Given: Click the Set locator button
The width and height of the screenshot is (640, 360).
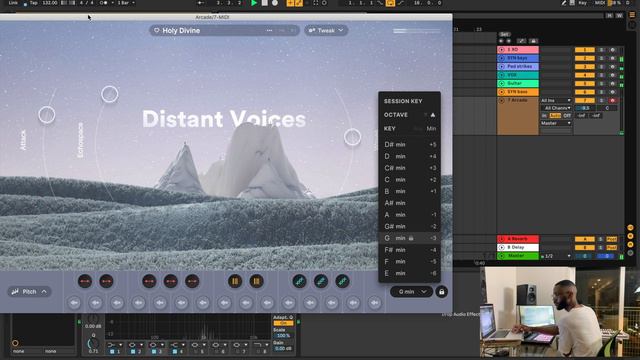Looking at the screenshot, I should point(504,35).
